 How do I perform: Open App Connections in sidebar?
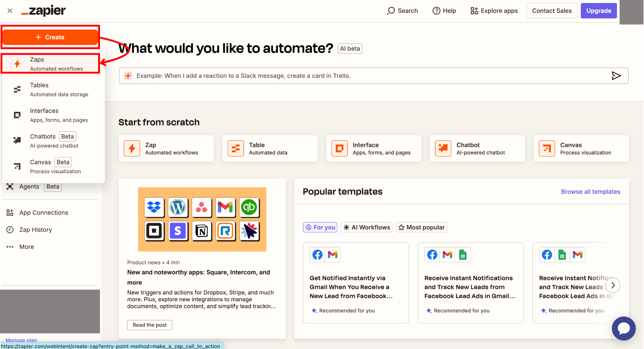pyautogui.click(x=37, y=213)
